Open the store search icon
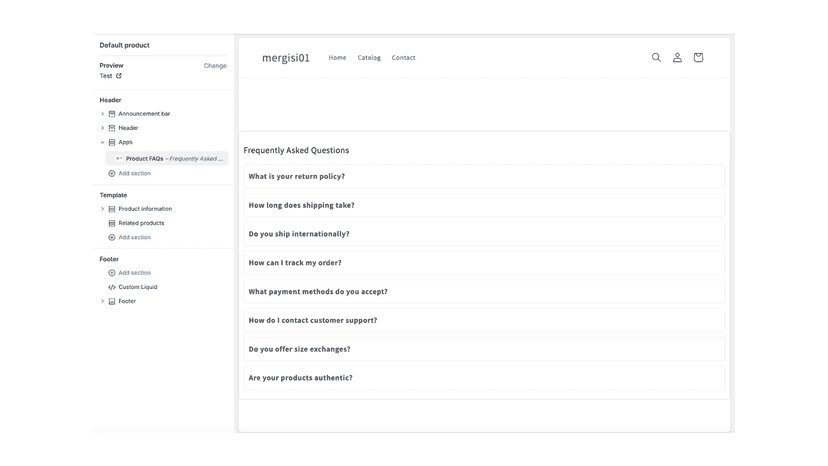Viewport: 828px width, 466px height. pyautogui.click(x=656, y=58)
